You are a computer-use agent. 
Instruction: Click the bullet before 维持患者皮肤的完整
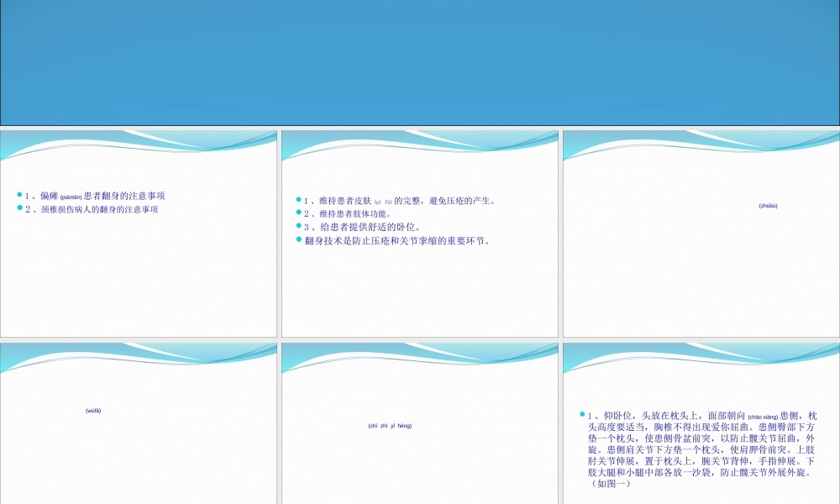pyautogui.click(x=298, y=200)
